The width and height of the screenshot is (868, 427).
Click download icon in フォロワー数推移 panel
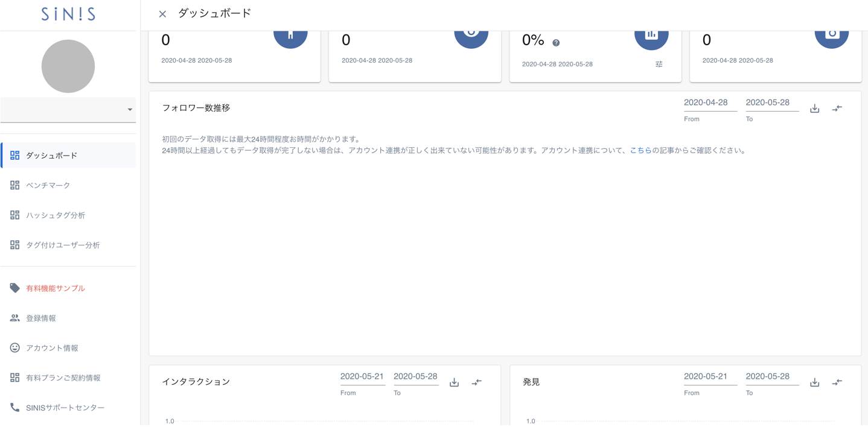point(814,109)
